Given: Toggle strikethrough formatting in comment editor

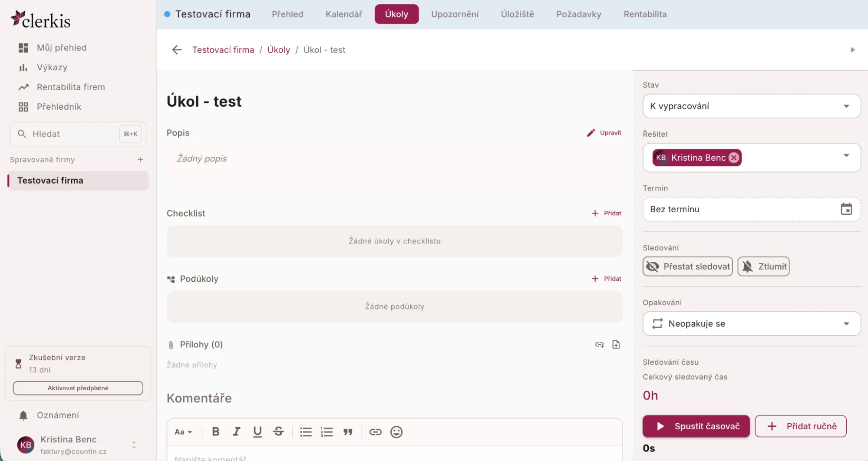Looking at the screenshot, I should click(x=278, y=431).
